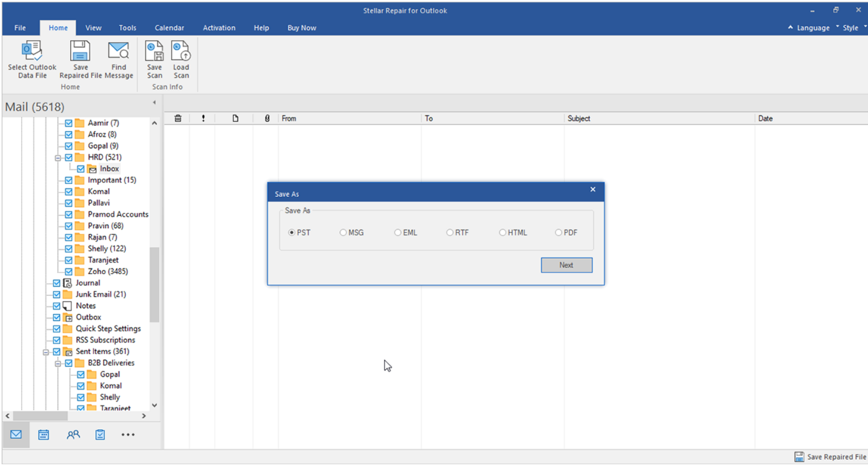The image size is (868, 467).
Task: Click the Next button in Save As dialog
Action: pyautogui.click(x=566, y=265)
